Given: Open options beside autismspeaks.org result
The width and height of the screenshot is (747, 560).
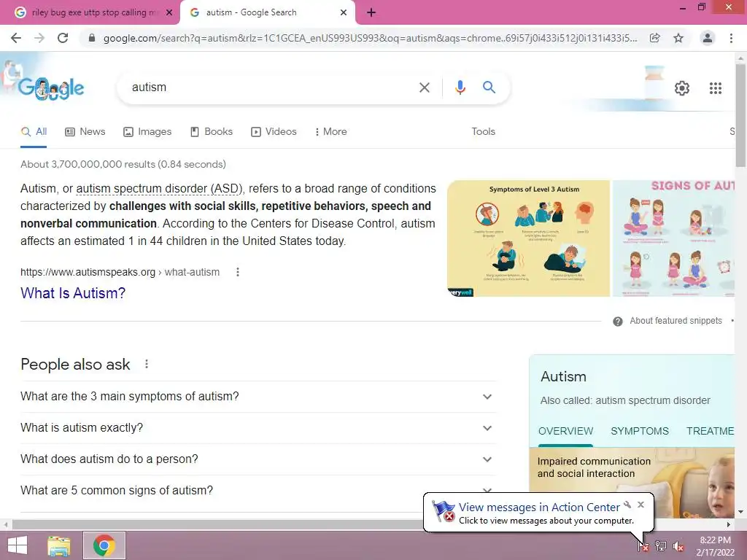Looking at the screenshot, I should pyautogui.click(x=238, y=272).
